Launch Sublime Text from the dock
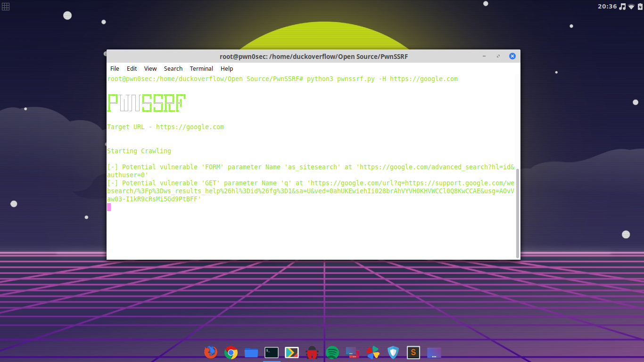This screenshot has height=362, width=644. point(413,352)
